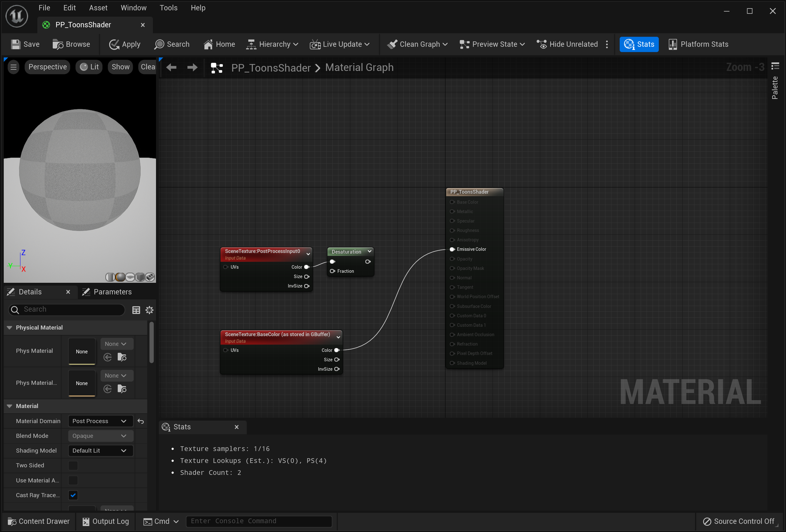Open Platform Stats panel

point(698,44)
